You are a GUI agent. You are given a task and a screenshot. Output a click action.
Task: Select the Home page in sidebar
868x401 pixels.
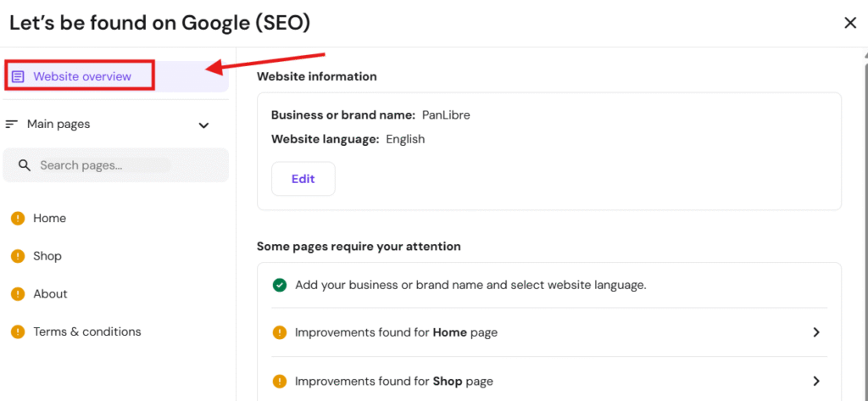(x=49, y=218)
